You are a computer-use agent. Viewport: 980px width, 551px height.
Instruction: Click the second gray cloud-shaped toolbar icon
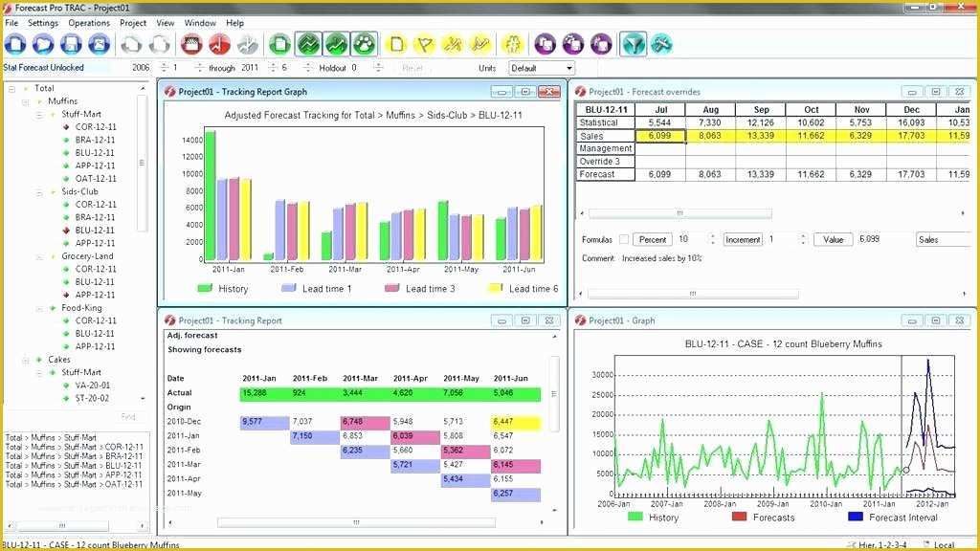pos(160,44)
